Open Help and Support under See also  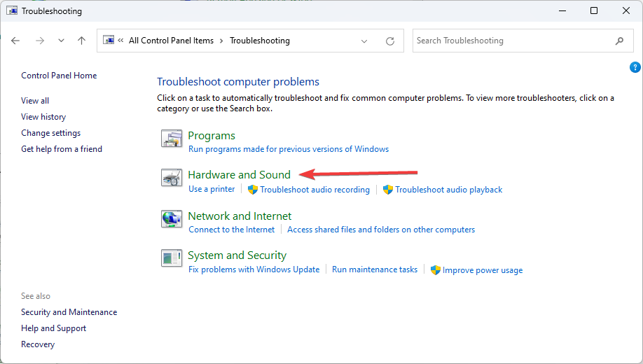pos(54,328)
